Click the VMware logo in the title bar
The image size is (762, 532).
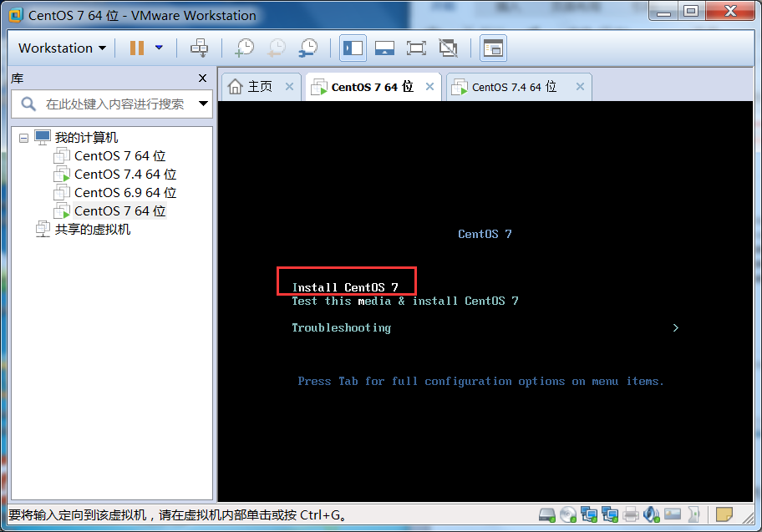point(16,15)
